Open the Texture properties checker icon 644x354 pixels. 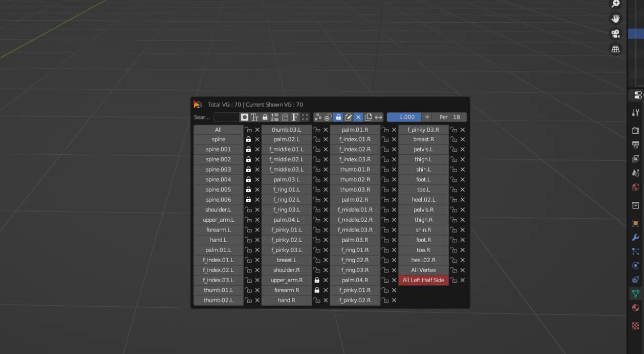point(635,326)
